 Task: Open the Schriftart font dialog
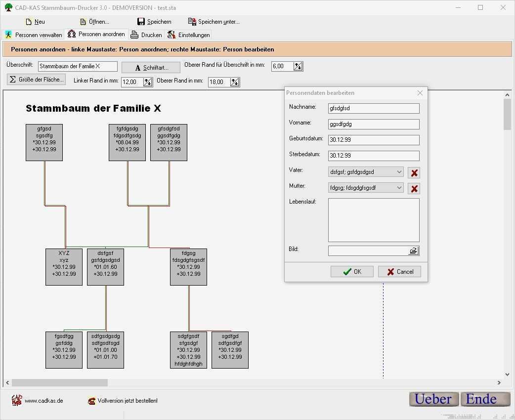[x=150, y=67]
